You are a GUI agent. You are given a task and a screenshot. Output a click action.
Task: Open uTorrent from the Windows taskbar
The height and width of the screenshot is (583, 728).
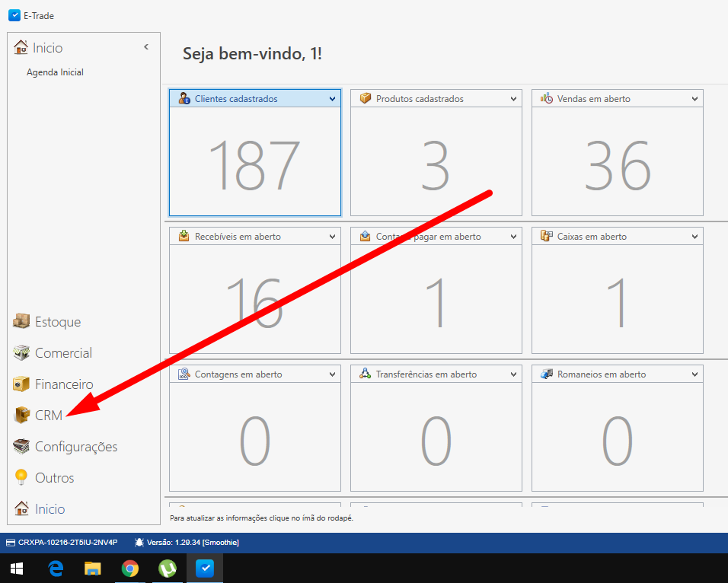coord(168,569)
